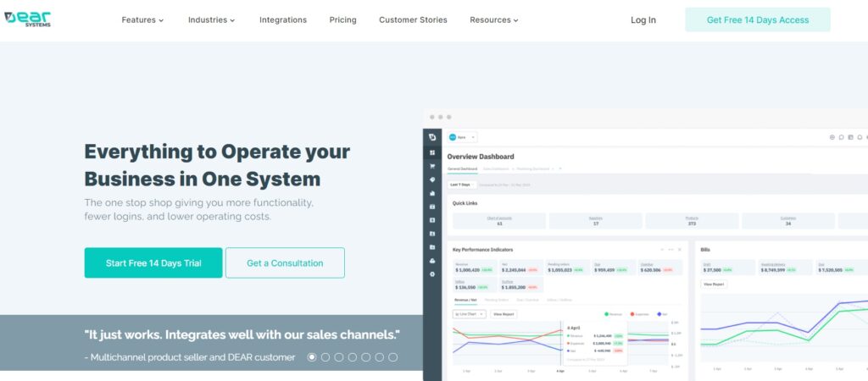Screen dimensions: 868x381
Task: Open the Line Chart type dropdown
Action: coord(470,314)
